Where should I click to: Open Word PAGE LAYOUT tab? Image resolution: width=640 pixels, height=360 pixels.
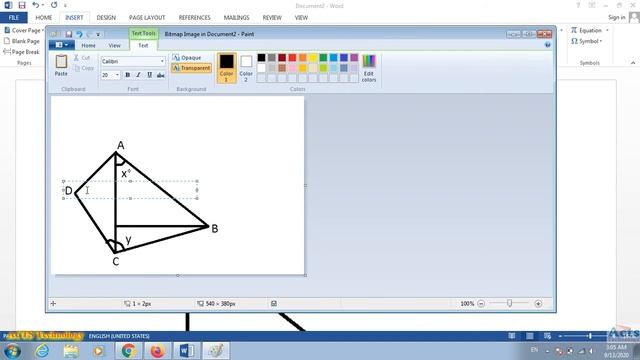(147, 18)
